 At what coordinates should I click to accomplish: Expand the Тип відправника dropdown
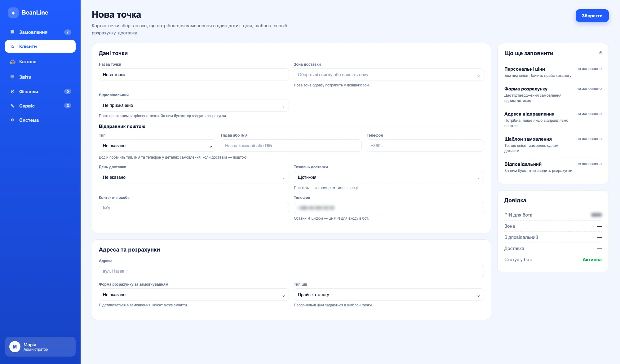click(x=157, y=146)
